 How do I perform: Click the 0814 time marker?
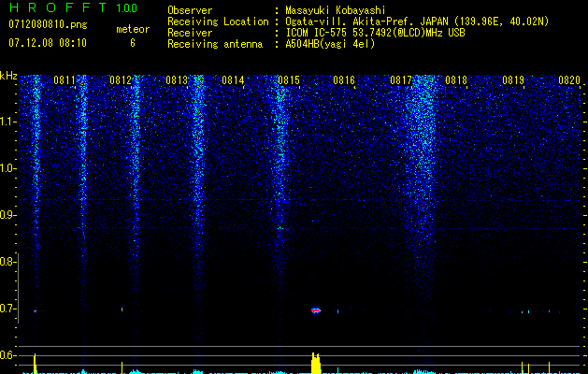[x=233, y=79]
